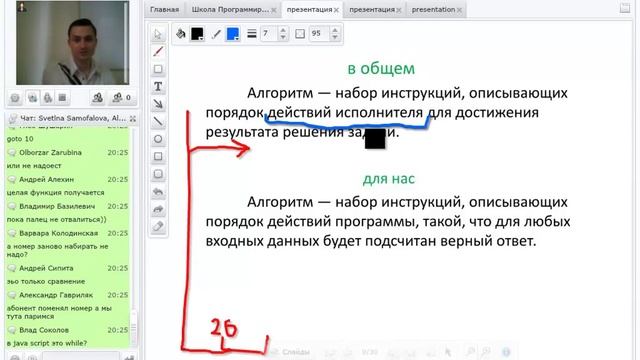Screen dimensions: 640x360
Task: Click the chat header Svetlna Samofalova
Action: click(73, 118)
